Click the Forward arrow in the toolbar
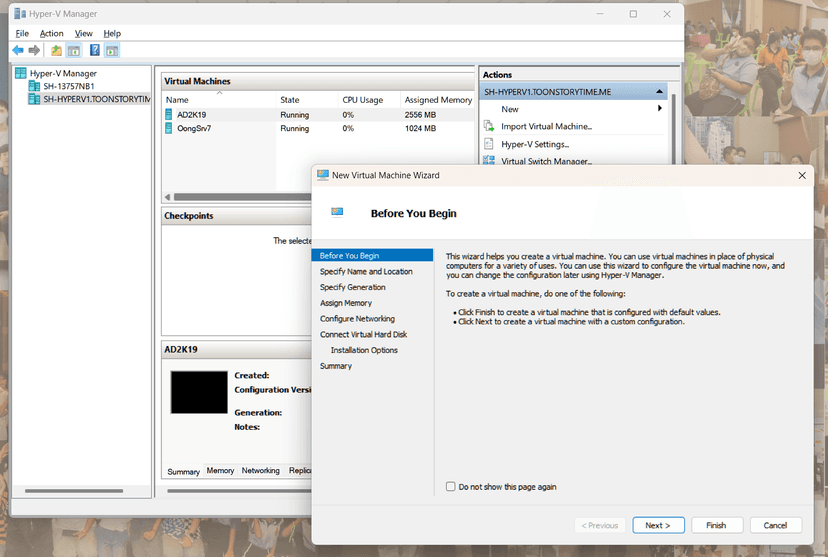This screenshot has height=557, width=828. (x=34, y=50)
